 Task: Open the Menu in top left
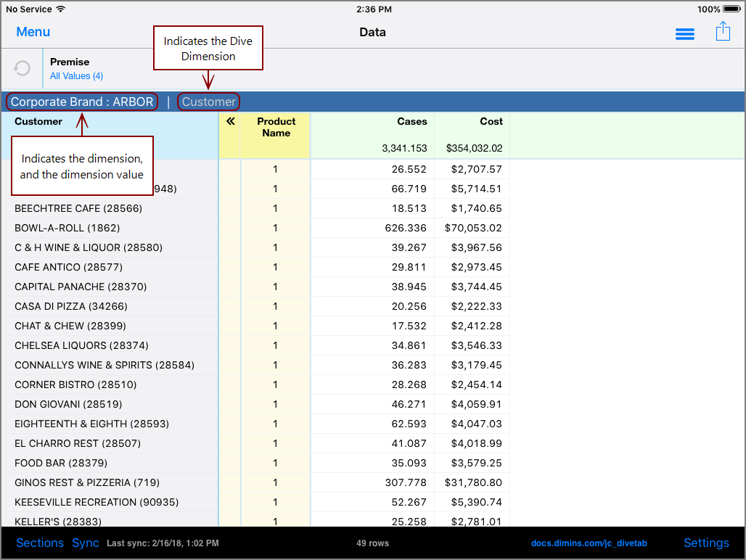tap(33, 32)
